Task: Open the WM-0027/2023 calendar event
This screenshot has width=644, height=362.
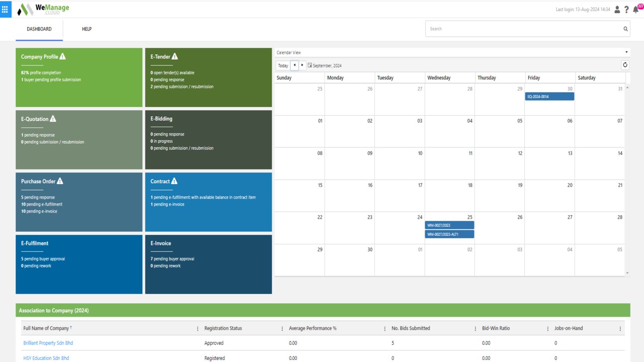Action: pyautogui.click(x=449, y=225)
